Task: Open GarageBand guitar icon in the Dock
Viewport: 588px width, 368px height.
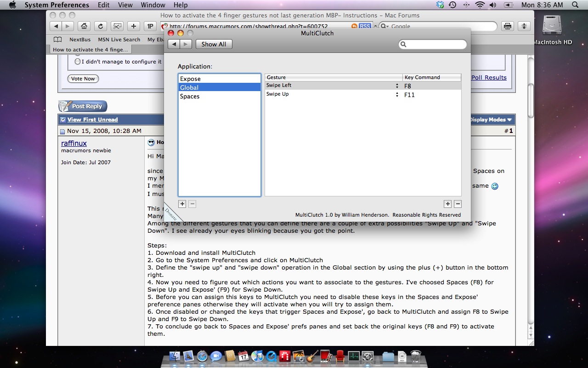Action: 312,356
